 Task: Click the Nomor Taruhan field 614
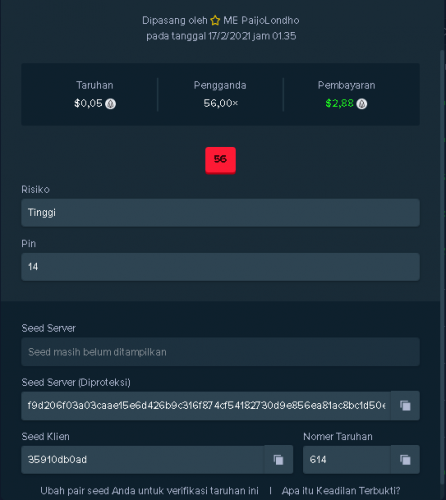(x=347, y=460)
